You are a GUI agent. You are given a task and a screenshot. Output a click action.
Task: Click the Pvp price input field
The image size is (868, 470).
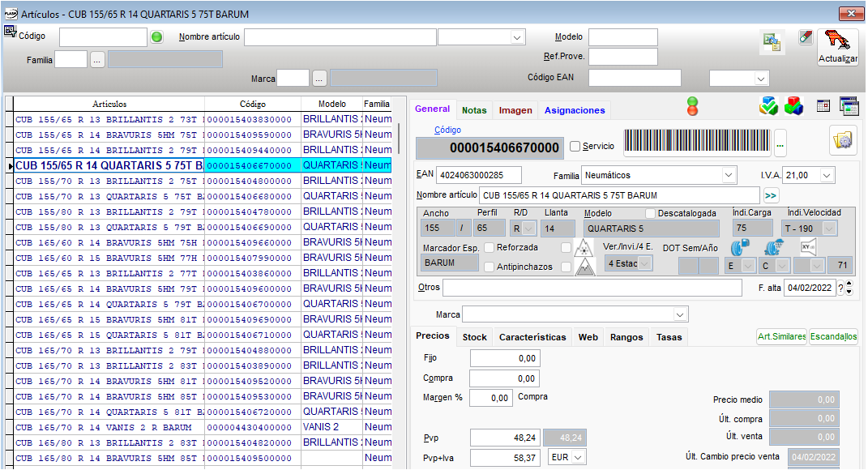[x=504, y=438]
